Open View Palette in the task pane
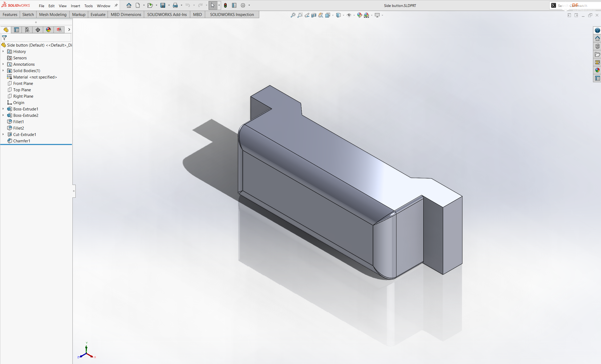The height and width of the screenshot is (364, 601). (598, 62)
